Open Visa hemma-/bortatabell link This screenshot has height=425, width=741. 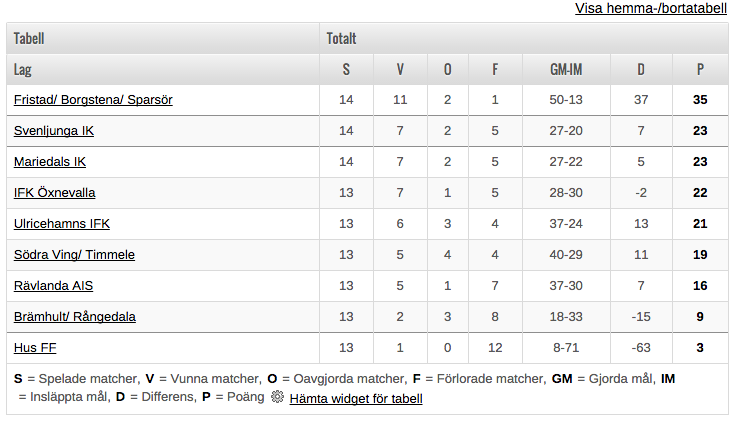click(x=651, y=9)
